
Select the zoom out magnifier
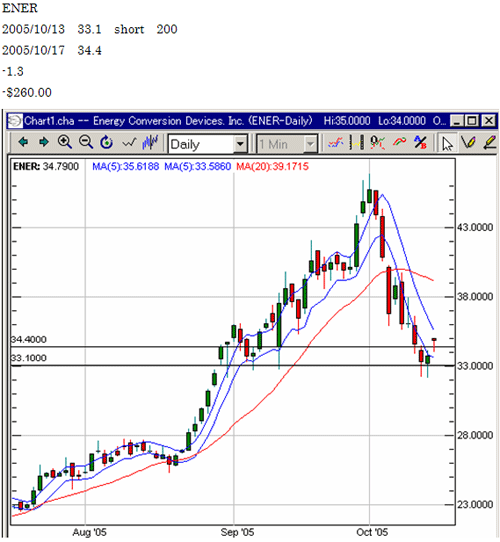[x=85, y=142]
